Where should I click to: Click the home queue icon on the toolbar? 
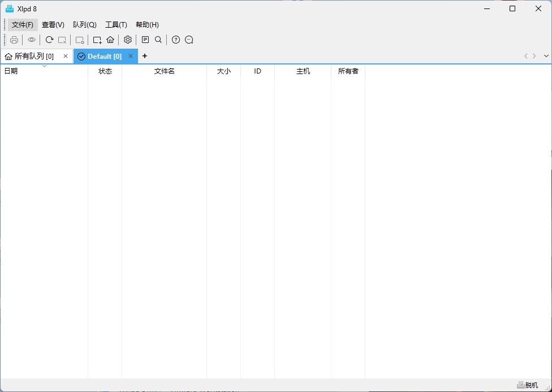[110, 40]
